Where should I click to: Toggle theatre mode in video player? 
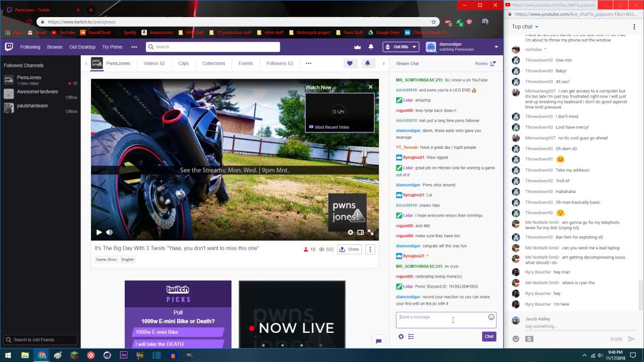point(360,232)
